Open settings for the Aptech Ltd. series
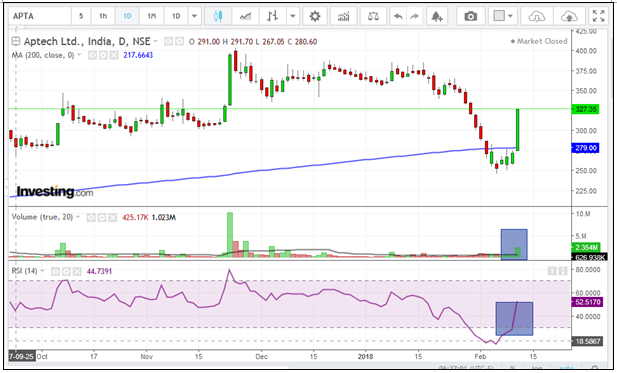The height and width of the screenshot is (373, 617). 179,41
